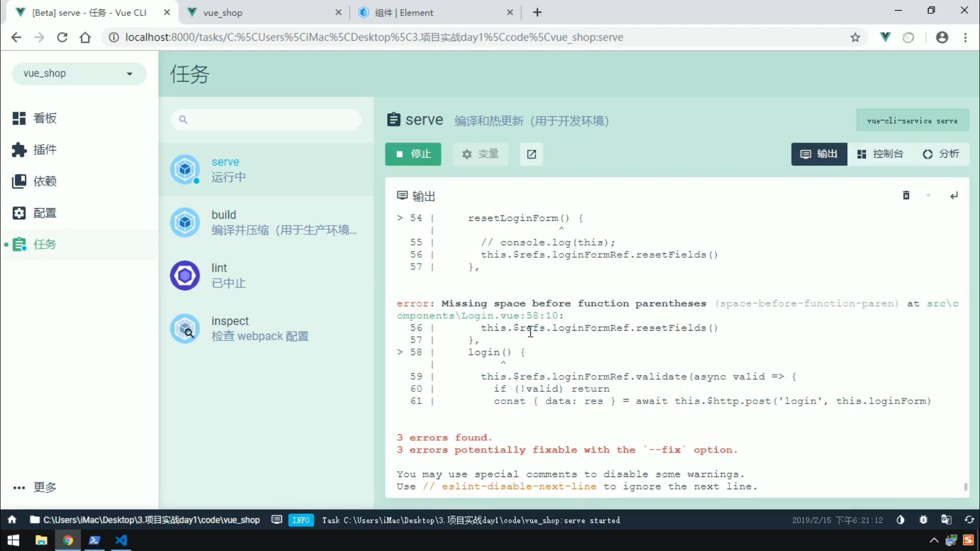Switch to the 组件 | Element browser tab
Screen dimensions: 980x551
click(435, 13)
